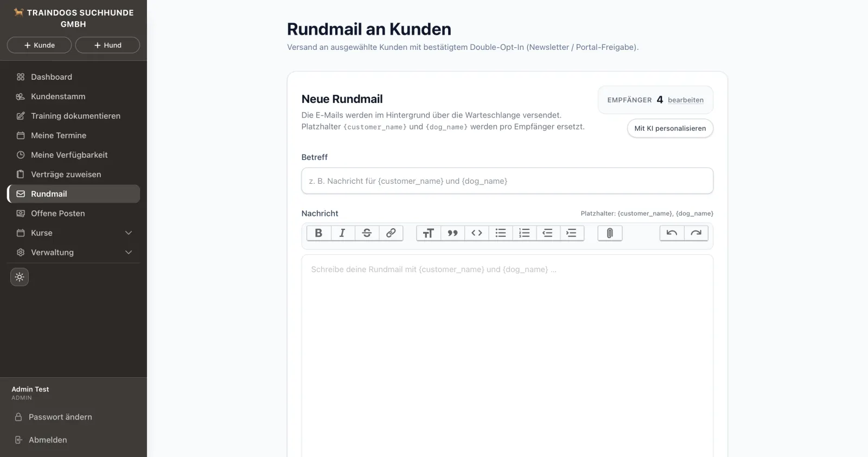Open Meine Verfügbarkeit
Viewport: 868px width, 457px height.
(x=73, y=155)
